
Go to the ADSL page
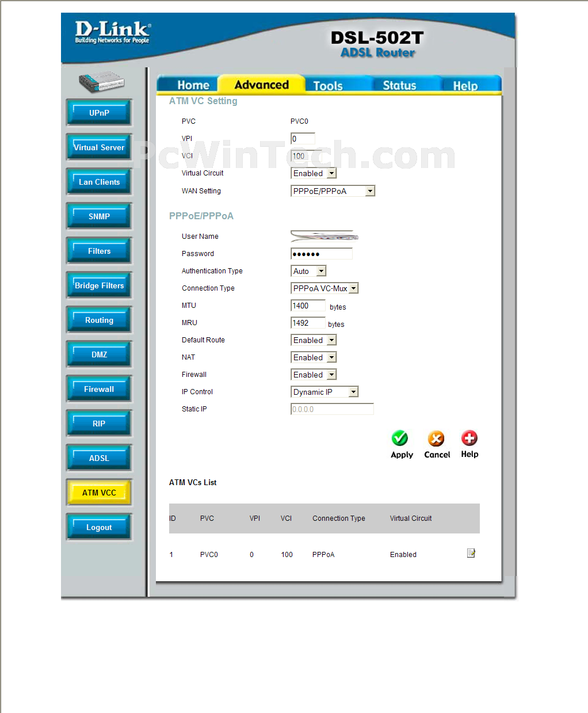pyautogui.click(x=99, y=458)
